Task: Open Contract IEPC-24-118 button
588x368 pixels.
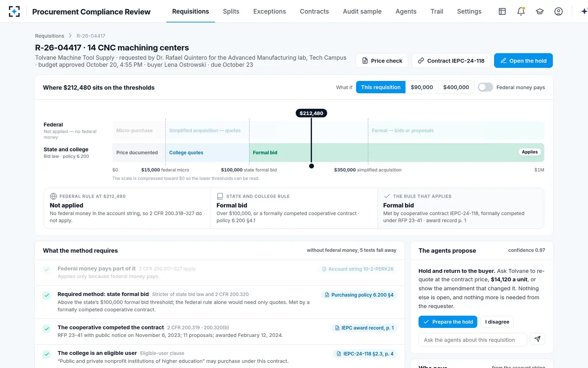Action: pyautogui.click(x=451, y=61)
